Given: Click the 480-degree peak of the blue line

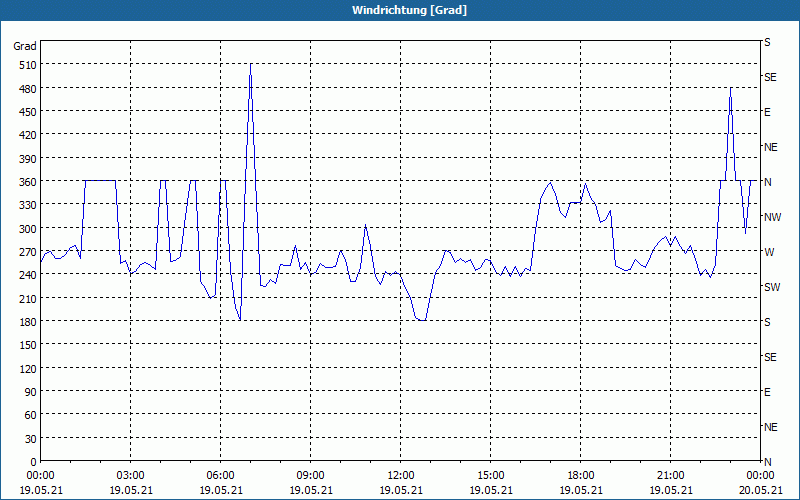Looking at the screenshot, I should pyautogui.click(x=731, y=88).
